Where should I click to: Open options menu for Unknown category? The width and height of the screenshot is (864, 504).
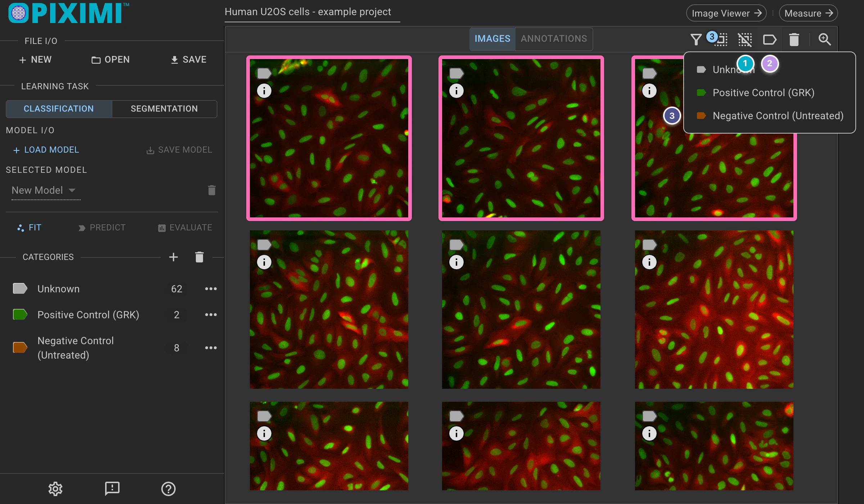tap(211, 289)
